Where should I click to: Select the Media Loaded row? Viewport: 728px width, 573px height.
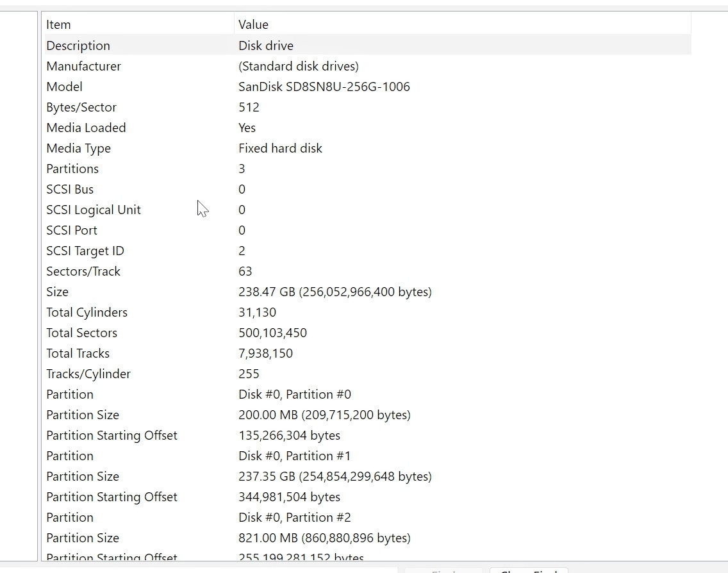368,128
